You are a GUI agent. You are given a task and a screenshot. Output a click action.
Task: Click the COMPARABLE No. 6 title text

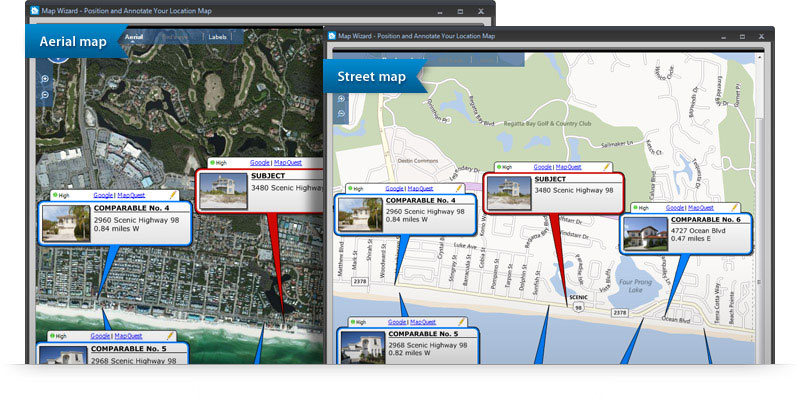706,219
